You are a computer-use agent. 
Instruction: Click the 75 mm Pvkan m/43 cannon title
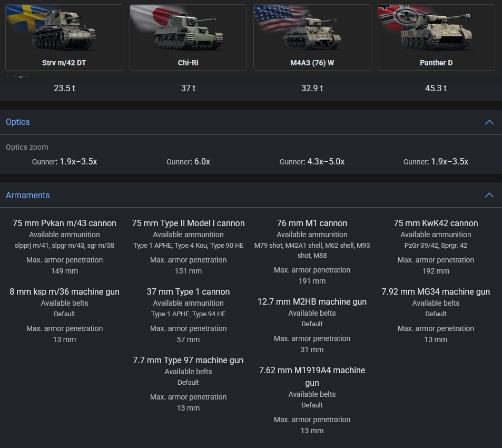pyautogui.click(x=64, y=223)
